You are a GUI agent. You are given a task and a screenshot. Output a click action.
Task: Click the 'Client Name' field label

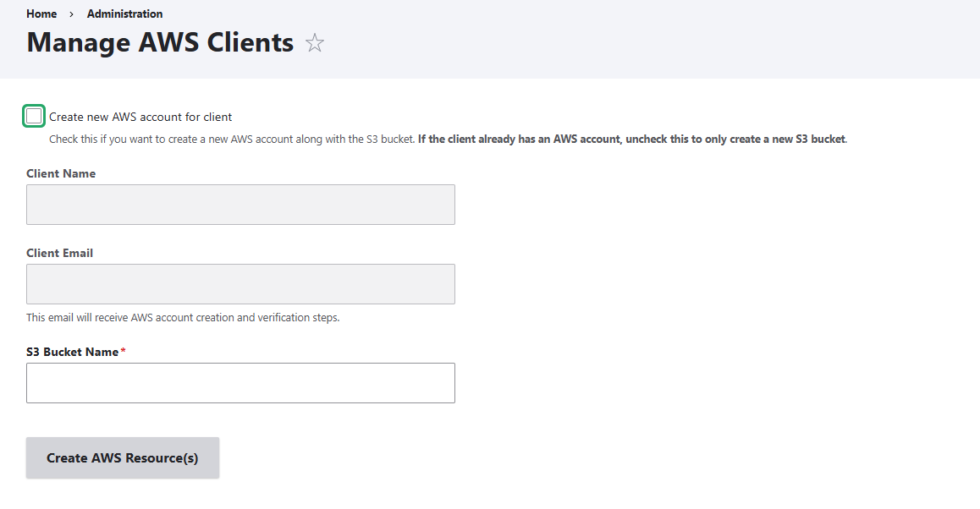click(x=61, y=173)
